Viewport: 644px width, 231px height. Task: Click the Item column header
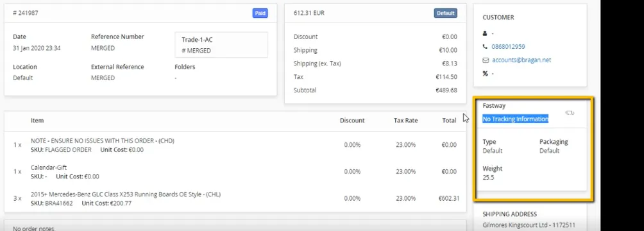pyautogui.click(x=37, y=121)
